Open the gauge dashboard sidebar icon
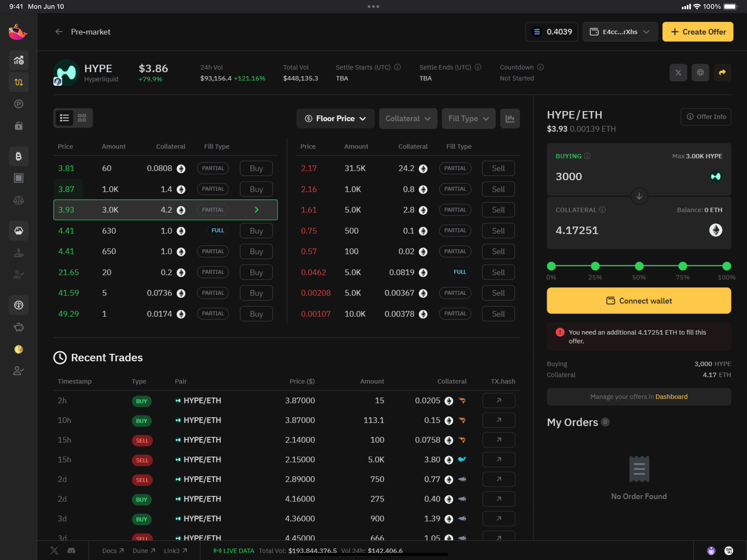The image size is (747, 560). 19,305
